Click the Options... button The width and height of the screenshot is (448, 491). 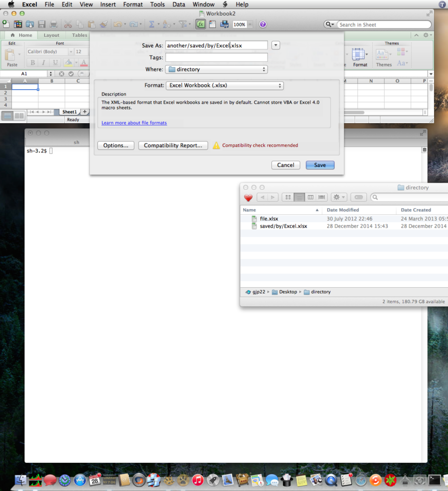(116, 145)
